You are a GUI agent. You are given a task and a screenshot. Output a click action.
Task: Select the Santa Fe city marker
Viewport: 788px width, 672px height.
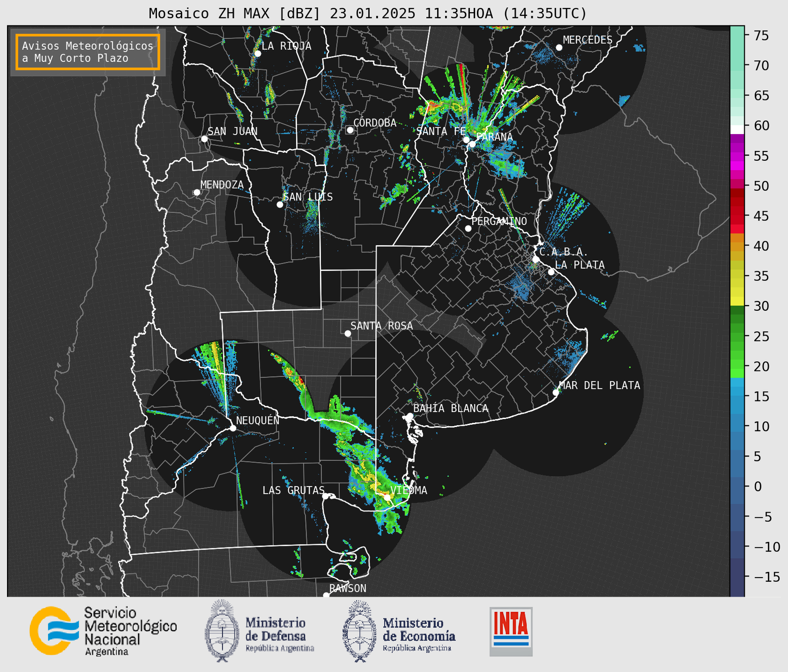coord(466,140)
